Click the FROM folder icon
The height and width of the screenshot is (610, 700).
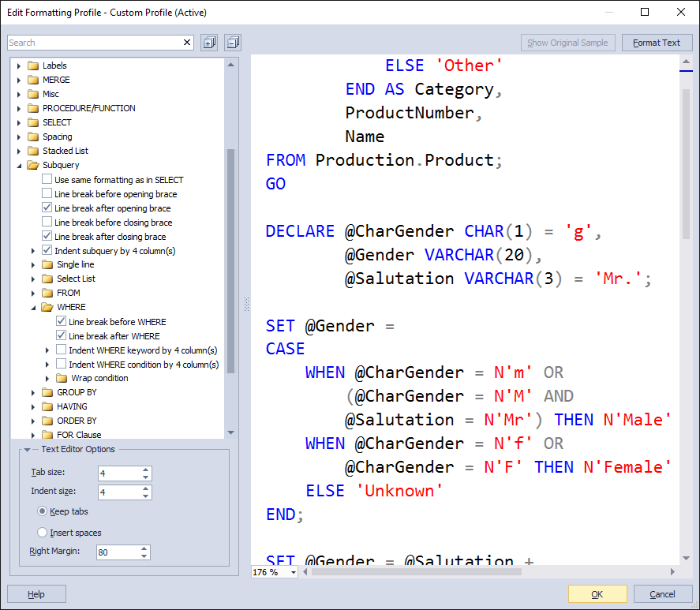coord(47,293)
